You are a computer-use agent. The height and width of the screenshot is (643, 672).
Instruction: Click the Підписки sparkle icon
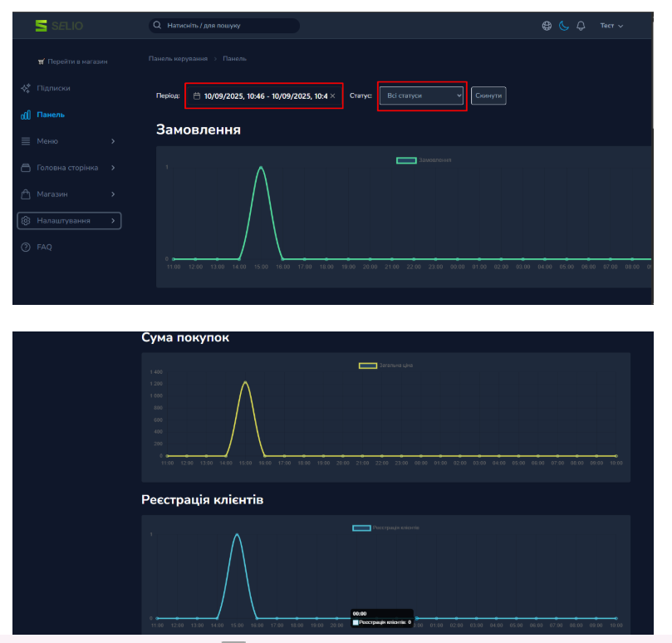point(26,88)
